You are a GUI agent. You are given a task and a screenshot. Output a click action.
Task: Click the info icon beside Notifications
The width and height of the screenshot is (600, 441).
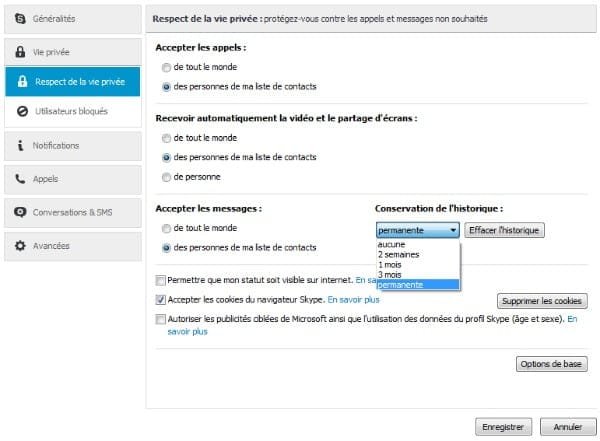point(20,145)
